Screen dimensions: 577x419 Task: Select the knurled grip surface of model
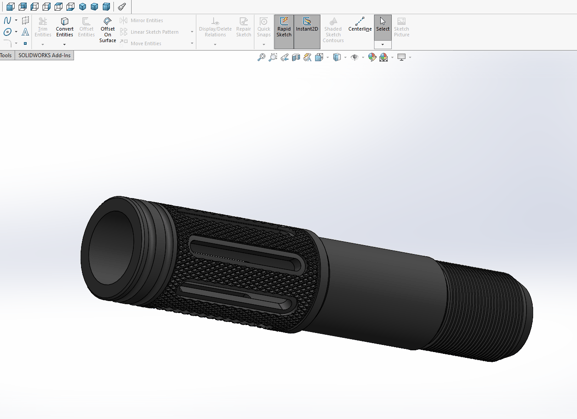tap(243, 274)
